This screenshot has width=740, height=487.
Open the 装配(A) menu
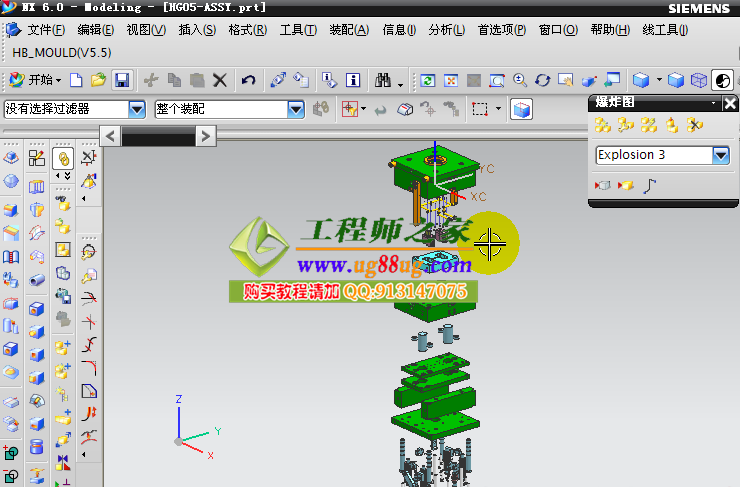(x=348, y=30)
